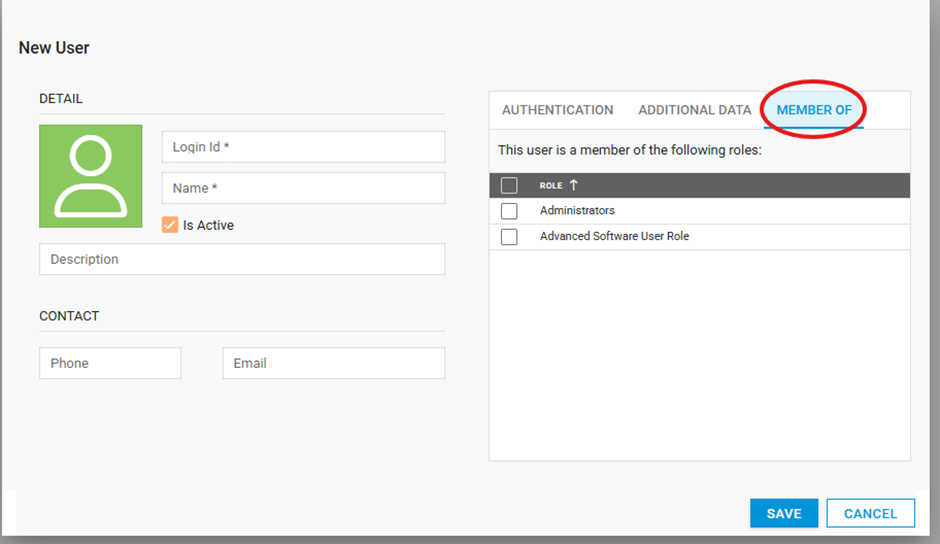Open the Additional Data tab
Image resolution: width=940 pixels, height=544 pixels.
pos(694,110)
